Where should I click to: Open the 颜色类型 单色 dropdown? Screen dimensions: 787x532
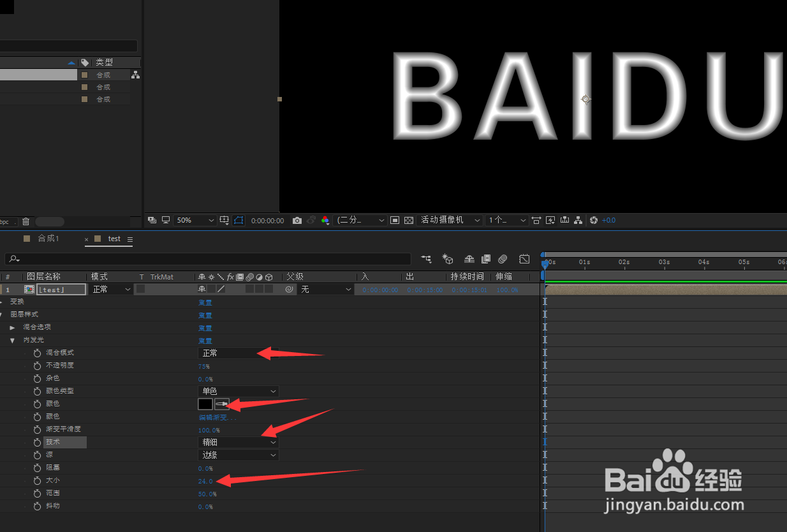coord(239,391)
